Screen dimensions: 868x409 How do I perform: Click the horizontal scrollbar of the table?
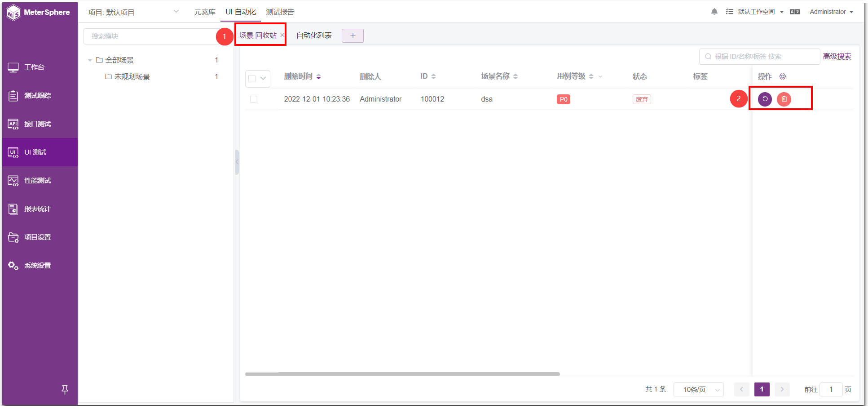[402, 374]
